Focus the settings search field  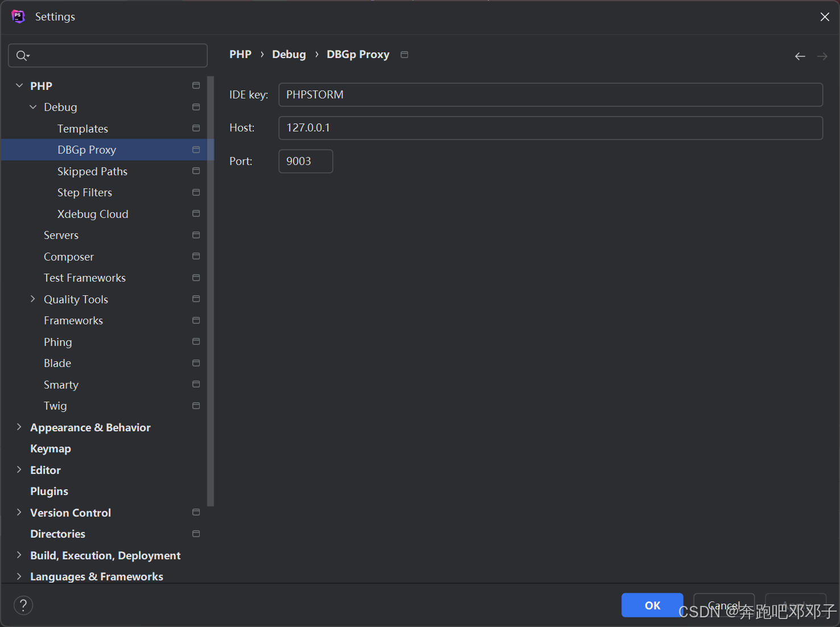(108, 55)
